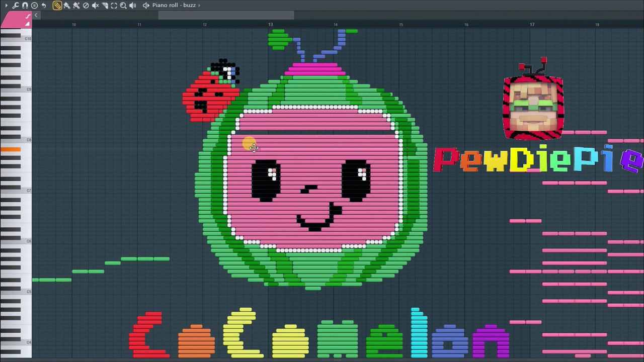644x362 pixels.
Task: Expand the target channel arrow after 'buzz'
Action: click(199, 6)
